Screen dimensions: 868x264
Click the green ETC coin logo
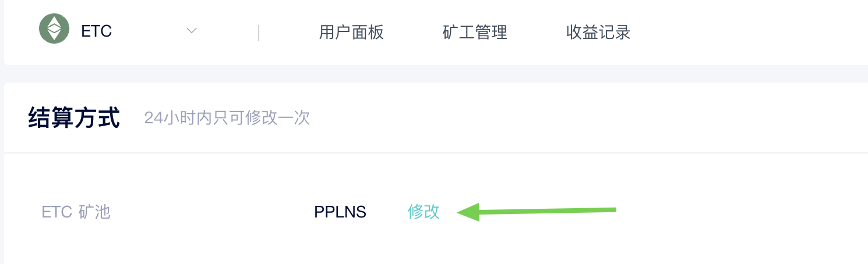[54, 28]
